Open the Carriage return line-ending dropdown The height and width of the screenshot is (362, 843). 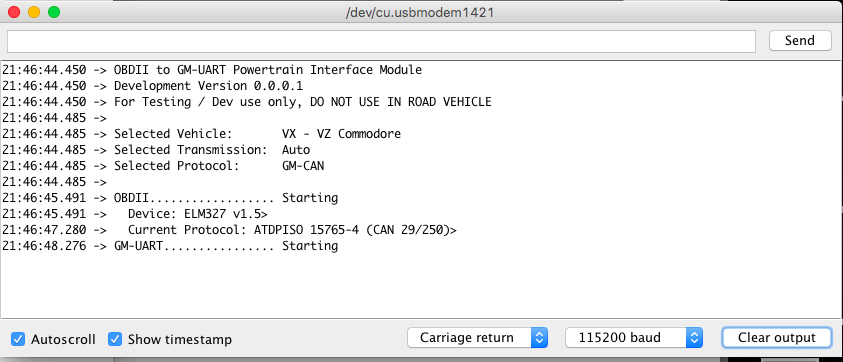pyautogui.click(x=477, y=338)
